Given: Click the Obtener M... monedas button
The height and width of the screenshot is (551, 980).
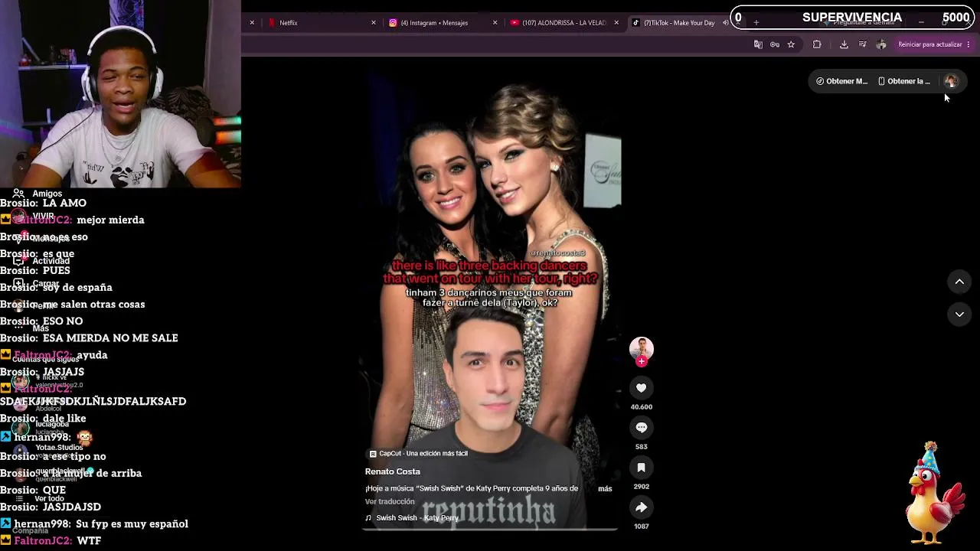Looking at the screenshot, I should (x=841, y=81).
